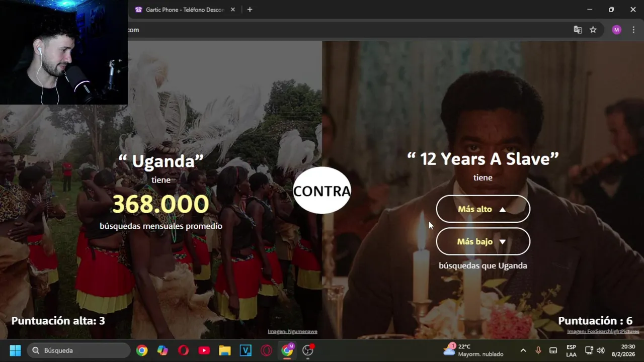Click the "12 Years A Slave" title
The height and width of the screenshot is (362, 644).
(483, 159)
